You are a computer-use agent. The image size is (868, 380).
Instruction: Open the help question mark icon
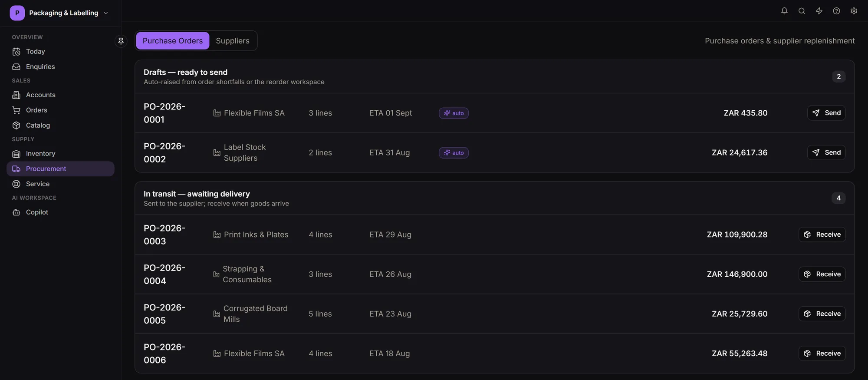point(836,11)
